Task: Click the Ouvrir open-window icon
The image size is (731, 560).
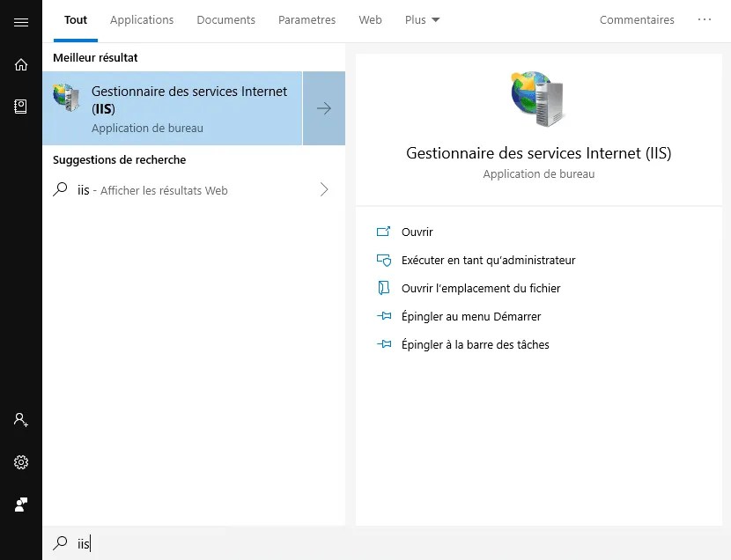Action: [x=383, y=232]
